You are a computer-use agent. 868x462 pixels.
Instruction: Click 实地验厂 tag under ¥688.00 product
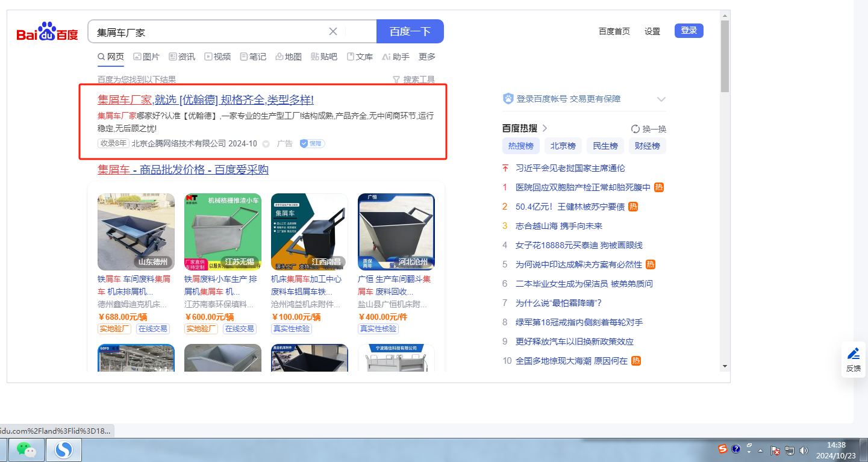[114, 329]
